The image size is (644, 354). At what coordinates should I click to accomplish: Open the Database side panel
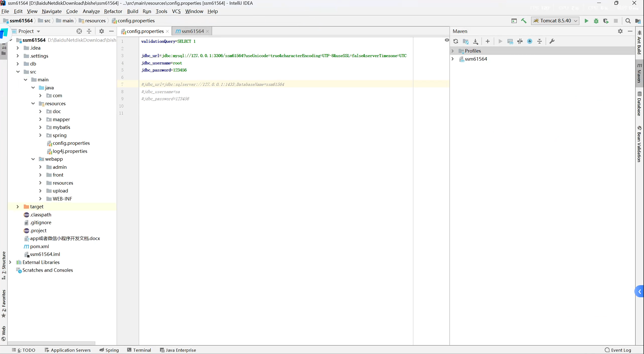[x=639, y=104]
